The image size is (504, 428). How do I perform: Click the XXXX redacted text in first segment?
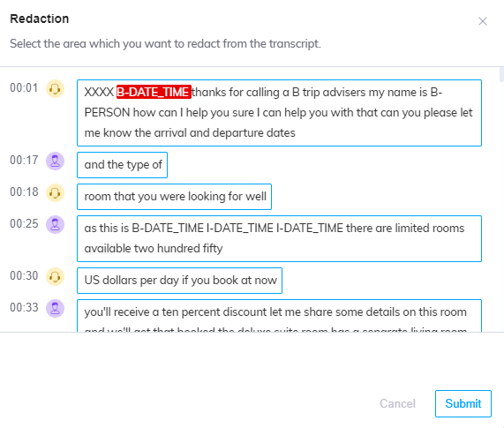99,93
